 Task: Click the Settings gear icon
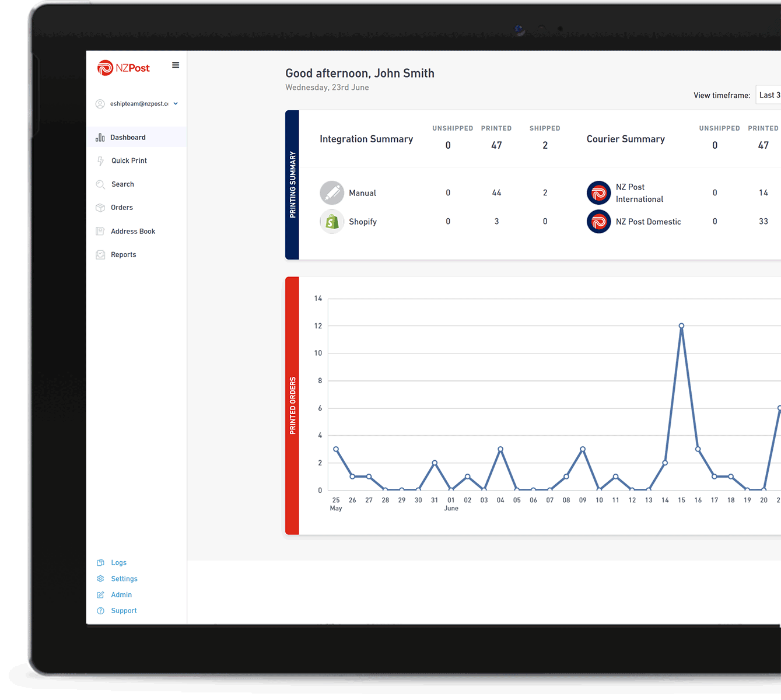pos(100,579)
